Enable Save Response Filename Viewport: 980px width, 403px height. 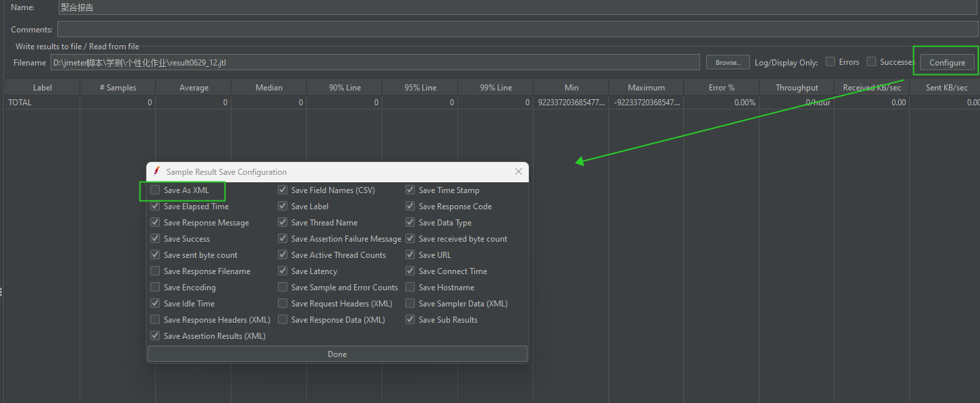(x=156, y=271)
